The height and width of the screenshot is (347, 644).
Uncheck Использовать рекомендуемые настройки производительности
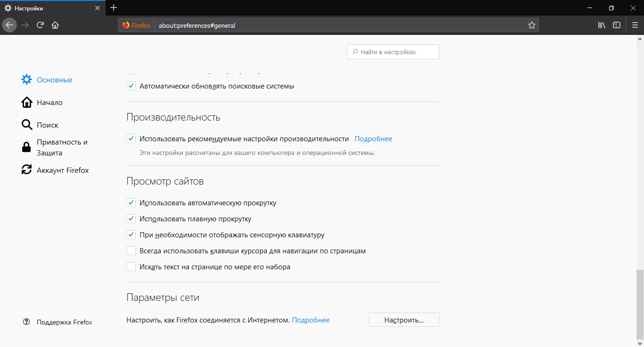[131, 139]
